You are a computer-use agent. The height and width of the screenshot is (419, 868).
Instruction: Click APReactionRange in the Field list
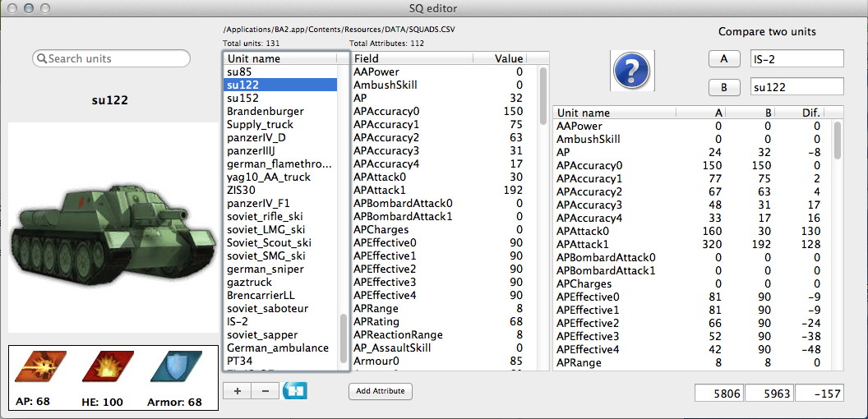click(399, 335)
